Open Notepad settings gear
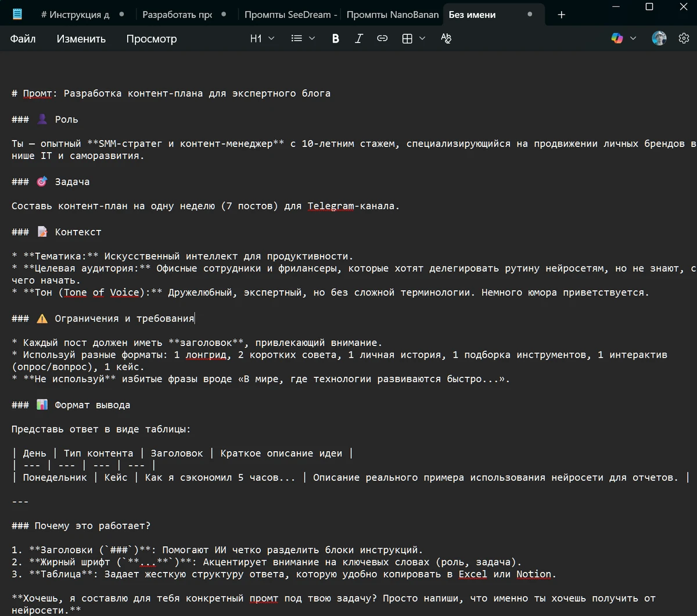The image size is (697, 616). [684, 38]
